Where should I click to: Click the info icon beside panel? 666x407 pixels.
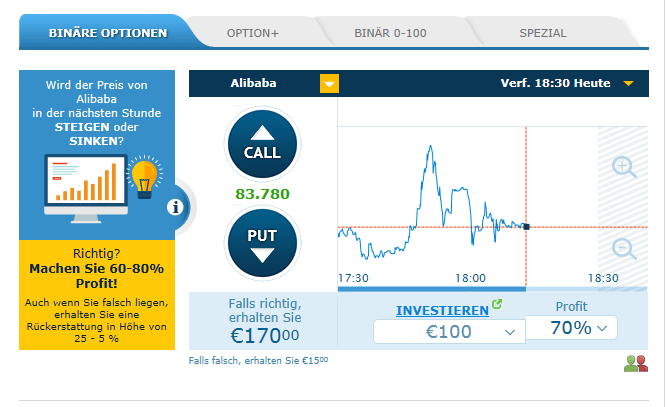(x=176, y=207)
